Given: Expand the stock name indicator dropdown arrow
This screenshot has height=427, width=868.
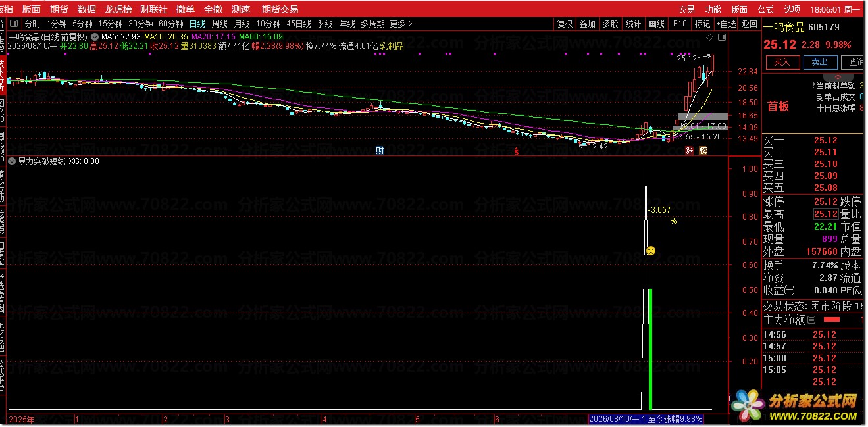Looking at the screenshot, I should [95, 37].
